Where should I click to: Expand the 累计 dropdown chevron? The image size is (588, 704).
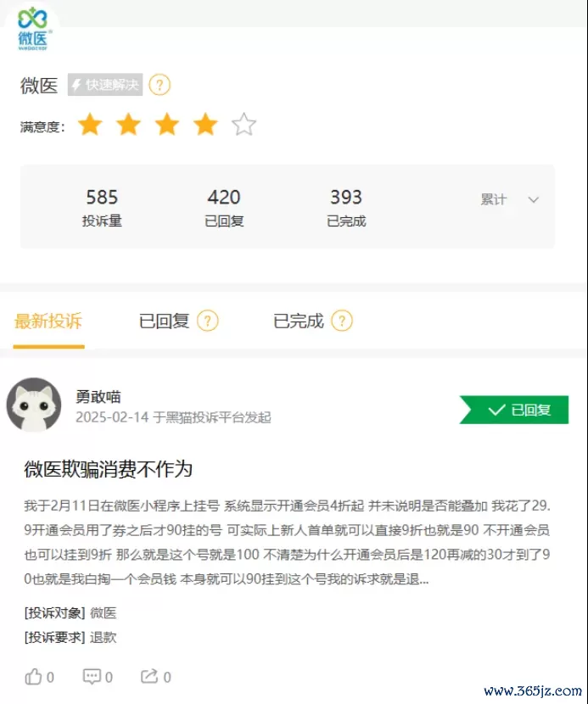tap(533, 200)
